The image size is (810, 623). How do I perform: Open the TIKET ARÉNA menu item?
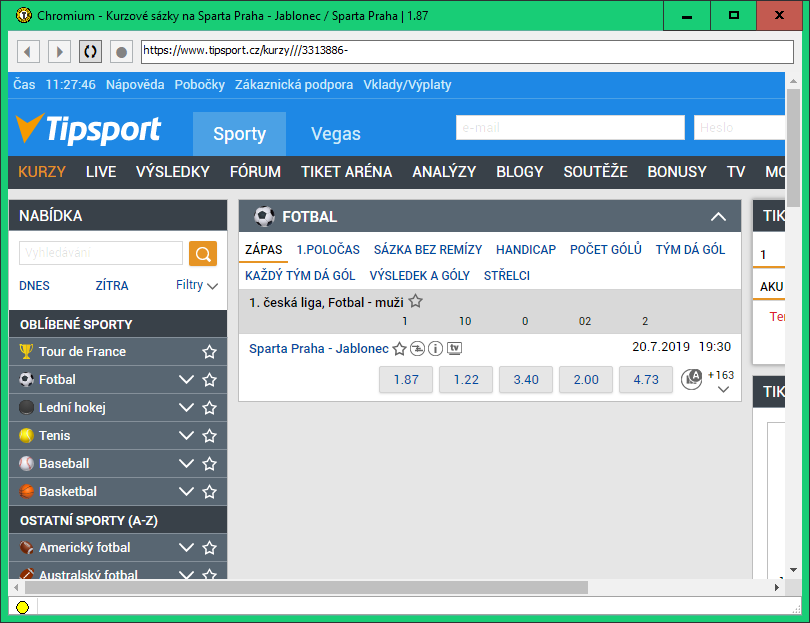click(x=347, y=172)
